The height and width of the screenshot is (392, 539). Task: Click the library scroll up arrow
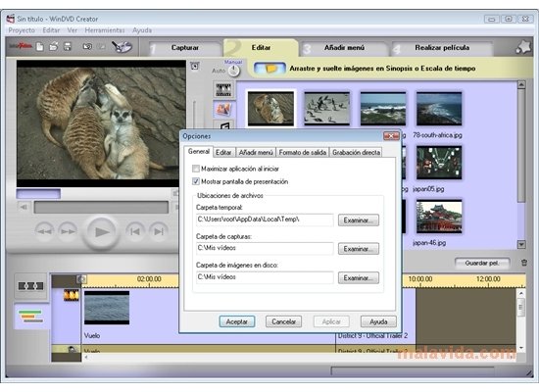(521, 84)
